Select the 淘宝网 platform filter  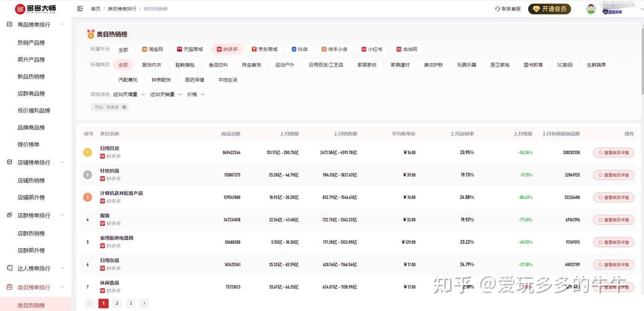pos(152,49)
